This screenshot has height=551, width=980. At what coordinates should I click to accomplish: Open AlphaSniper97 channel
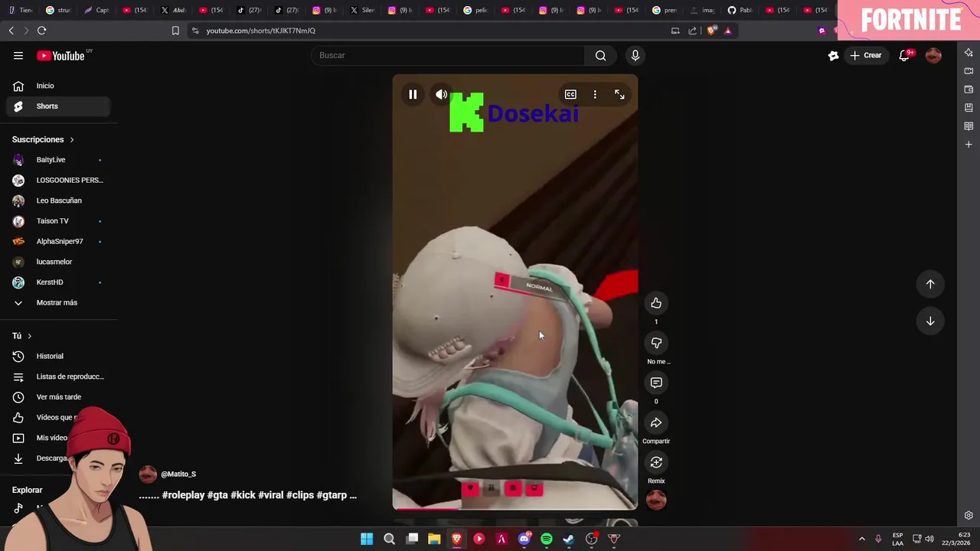click(58, 241)
